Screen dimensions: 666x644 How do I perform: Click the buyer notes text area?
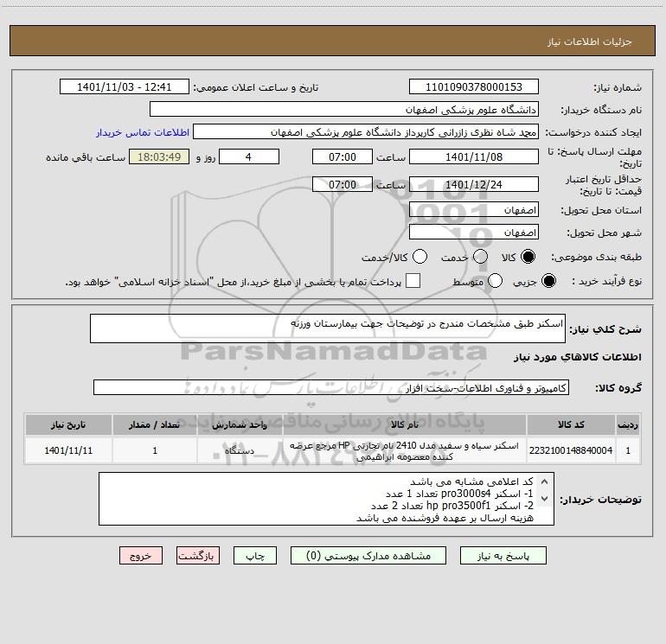pyautogui.click(x=326, y=499)
